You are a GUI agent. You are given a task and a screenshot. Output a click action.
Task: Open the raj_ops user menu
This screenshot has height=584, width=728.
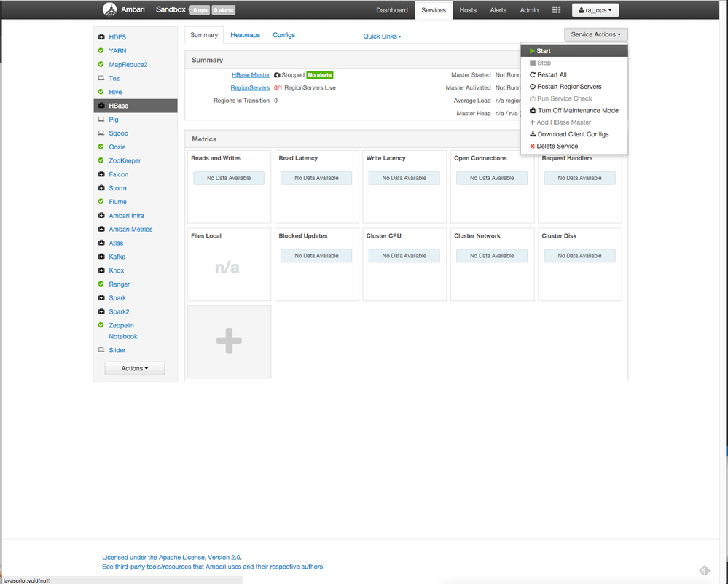click(x=595, y=9)
